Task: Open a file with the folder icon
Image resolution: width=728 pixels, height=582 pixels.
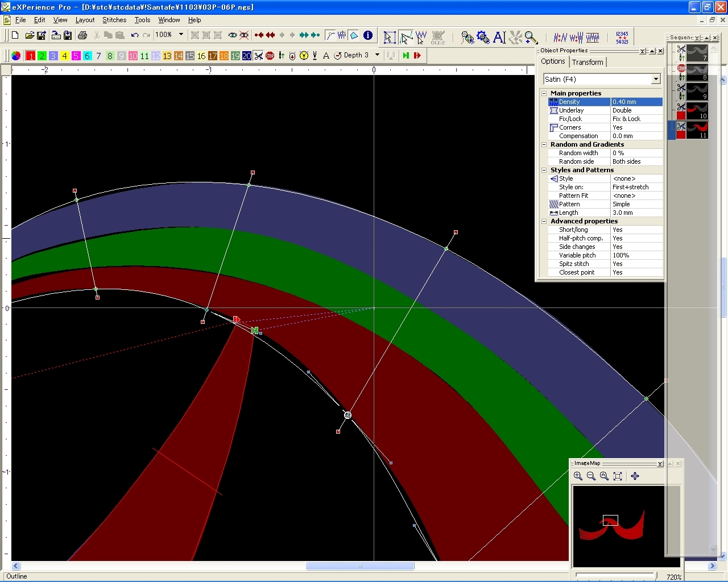Action: tap(30, 35)
